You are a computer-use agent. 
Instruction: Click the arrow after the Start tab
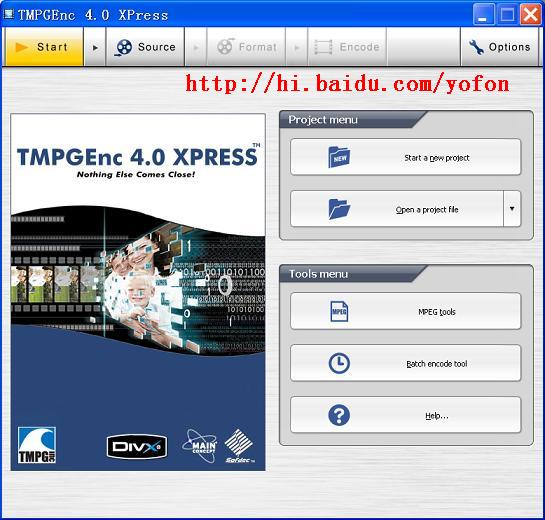(95, 47)
